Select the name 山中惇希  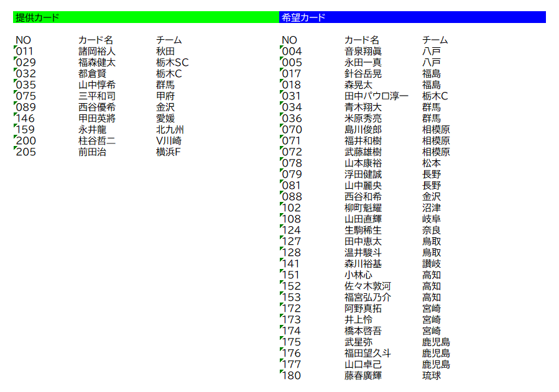tap(96, 84)
